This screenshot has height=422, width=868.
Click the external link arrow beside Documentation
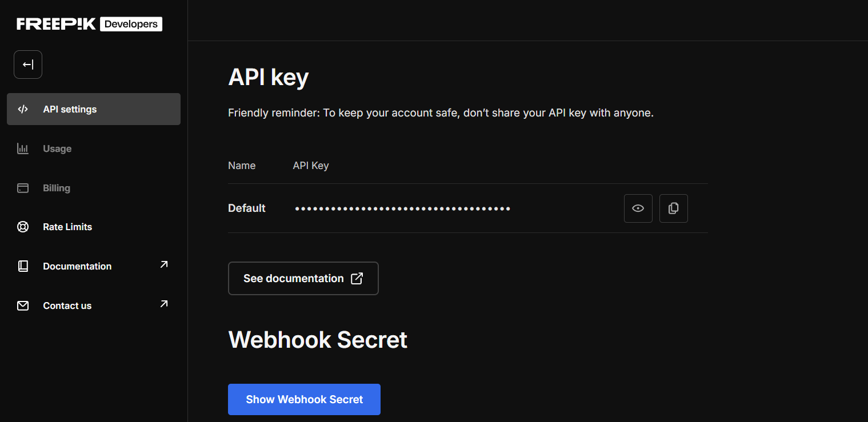coord(164,264)
